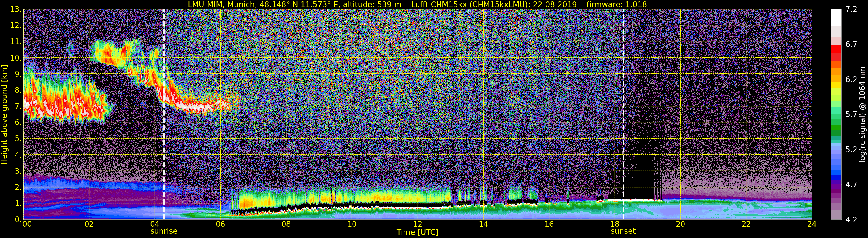Click the 'Height above ground [km]' axis label
Viewport: 868px width, 238px height.
tap(4, 114)
